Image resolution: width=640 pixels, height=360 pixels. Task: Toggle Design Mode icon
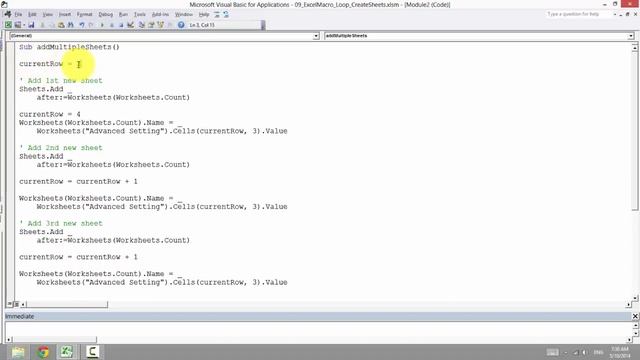[x=131, y=25]
